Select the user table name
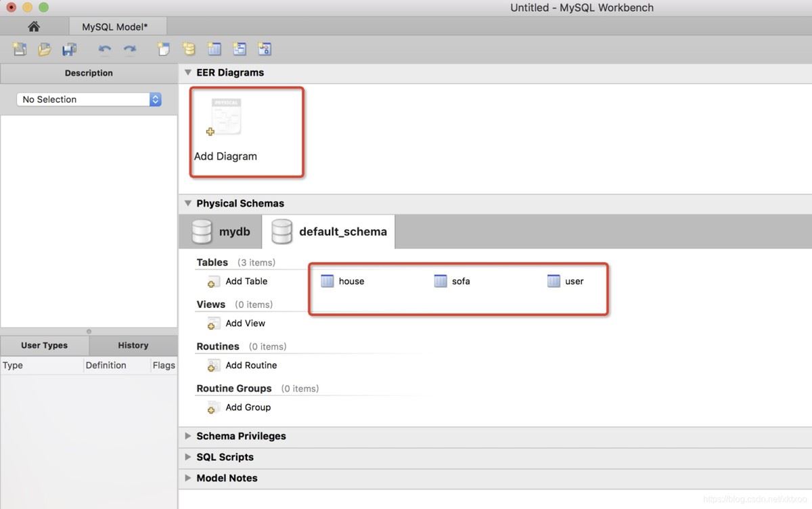The height and width of the screenshot is (509, 812). pyautogui.click(x=574, y=282)
